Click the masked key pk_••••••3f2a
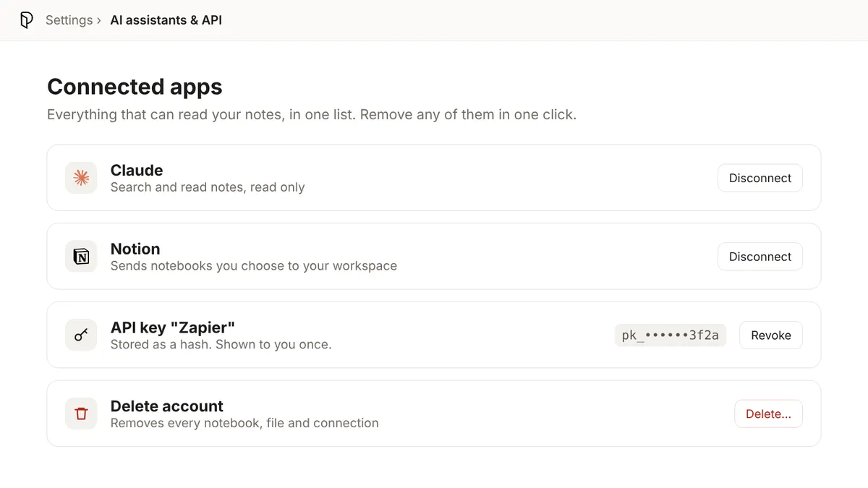Image resolution: width=868 pixels, height=488 pixels. tap(670, 335)
